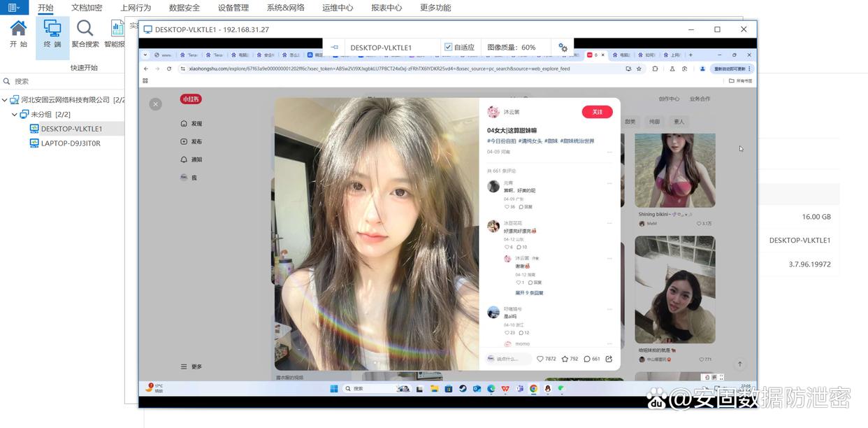
Task: Open the 更多功能 ribbon tab
Action: [435, 8]
